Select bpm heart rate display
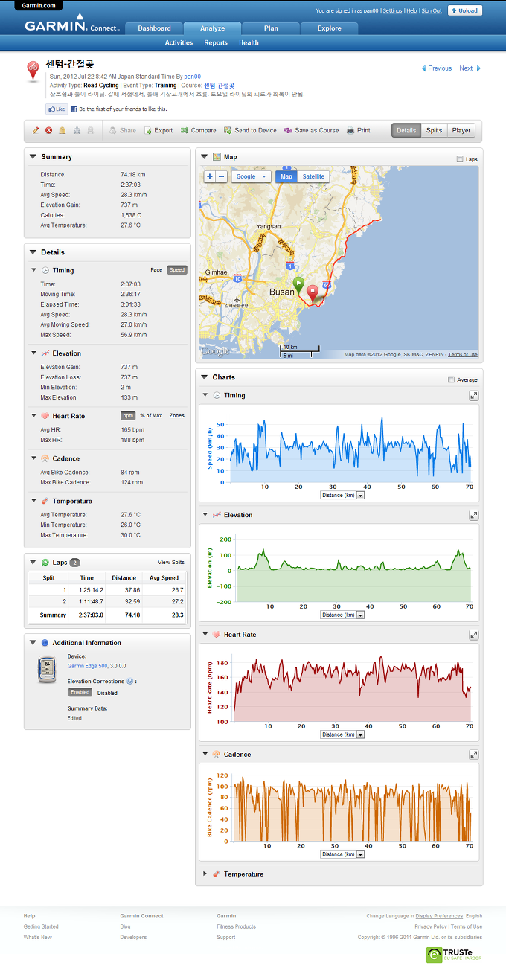506x980 pixels. pos(128,415)
